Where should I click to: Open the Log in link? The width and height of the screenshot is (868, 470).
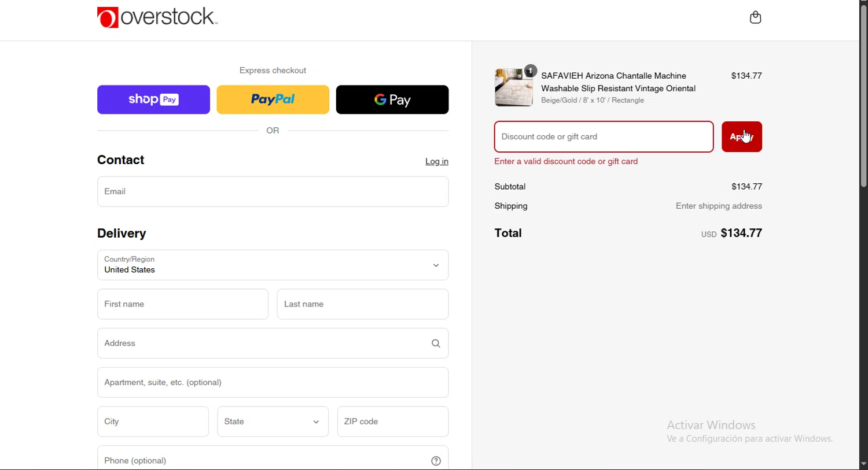tap(437, 162)
